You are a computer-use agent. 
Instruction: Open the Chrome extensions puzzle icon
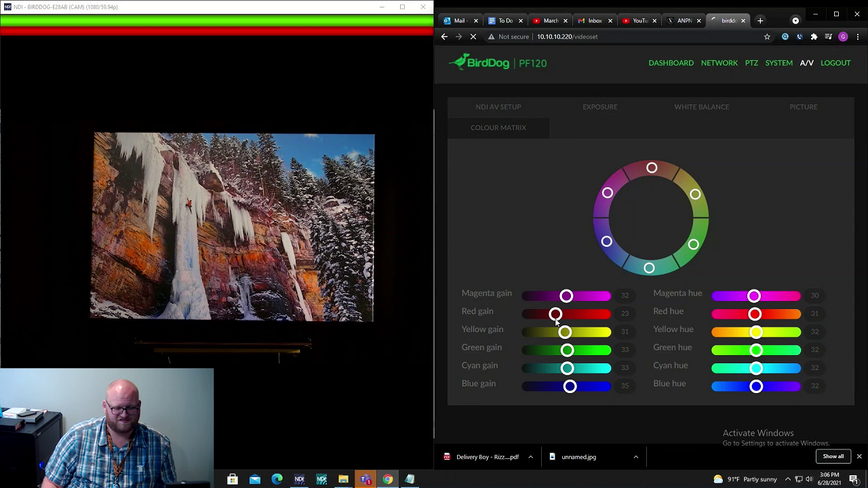click(x=814, y=37)
